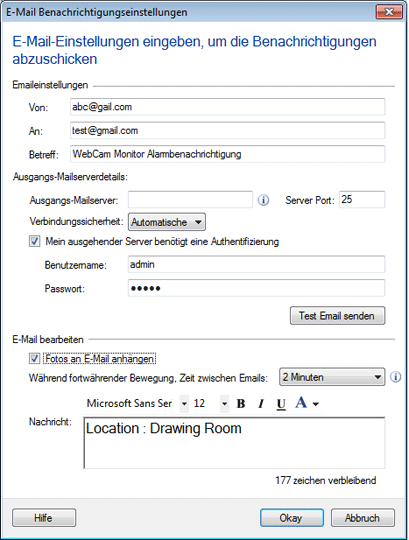The width and height of the screenshot is (409, 540).
Task: Open font size 12 dropdown
Action: click(224, 403)
